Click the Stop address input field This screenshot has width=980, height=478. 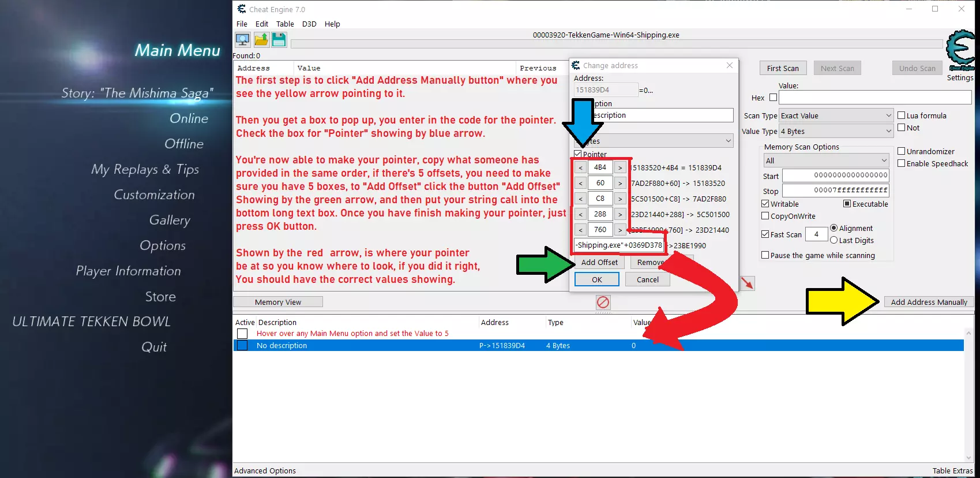coord(835,191)
